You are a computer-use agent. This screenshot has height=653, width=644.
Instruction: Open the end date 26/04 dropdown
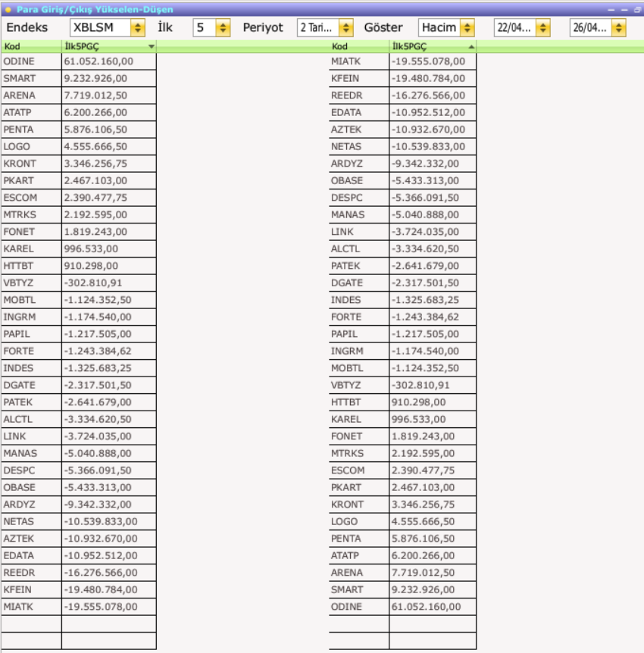598,27
